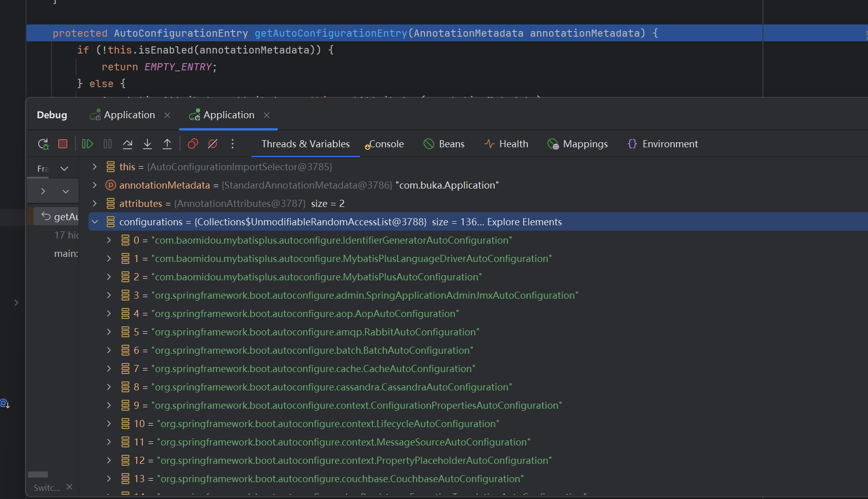Click the Explore Elements link

[x=524, y=221]
